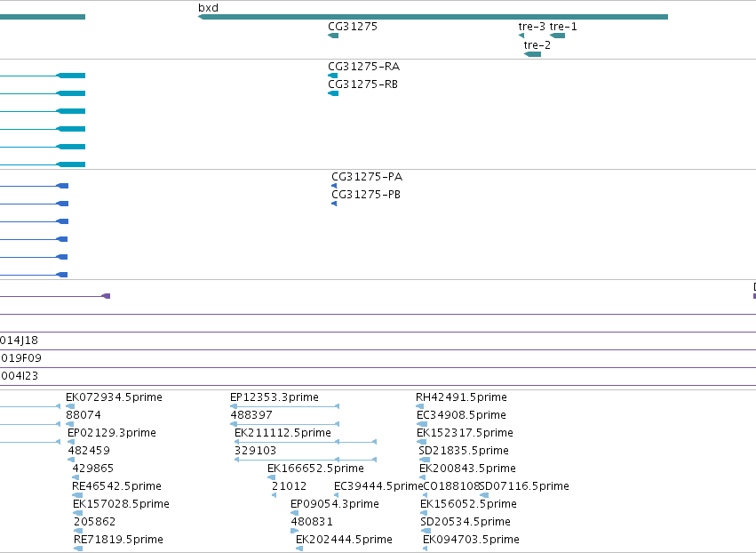Viewport: 756px width, 553px height.
Task: Select EST EK156052.5prime
Action: (x=469, y=504)
